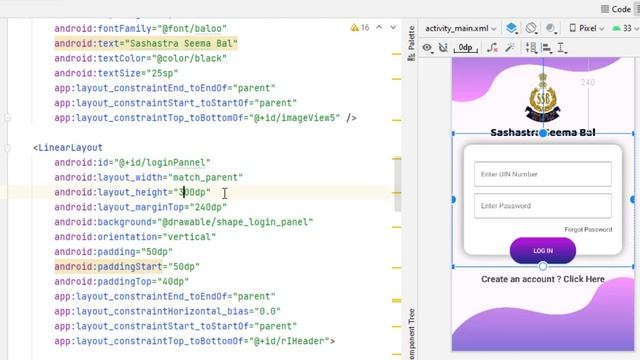Go to previous highlighted problem arrow
The image size is (640, 360).
379,27
